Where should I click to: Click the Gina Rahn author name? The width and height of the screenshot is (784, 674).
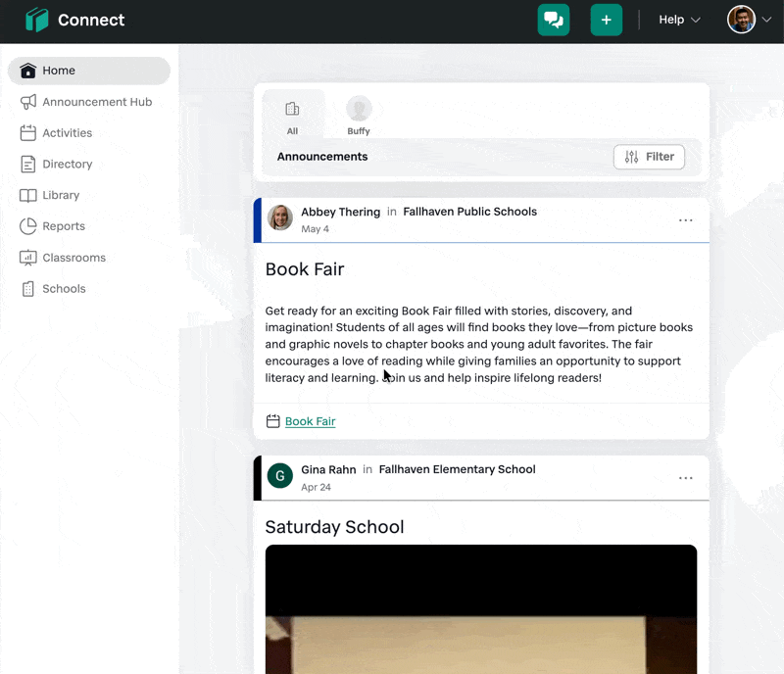pos(328,470)
